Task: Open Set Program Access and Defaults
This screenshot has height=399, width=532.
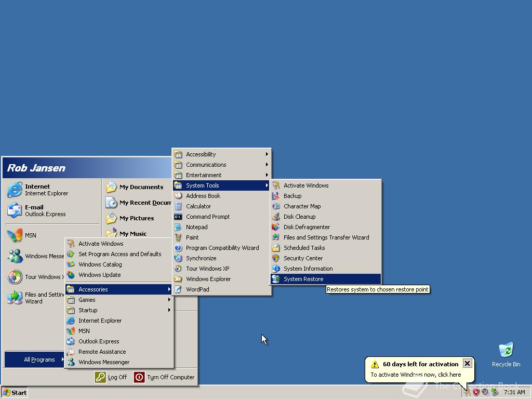Action: (119, 254)
